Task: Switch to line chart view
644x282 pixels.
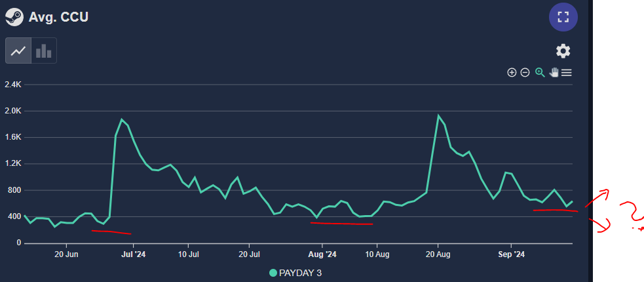Action: [x=18, y=50]
